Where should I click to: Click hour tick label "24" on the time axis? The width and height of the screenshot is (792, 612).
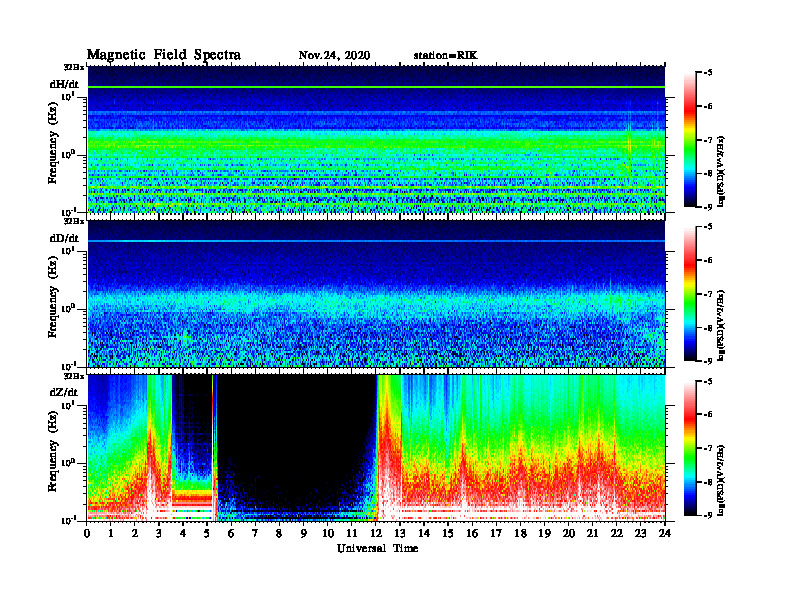click(665, 533)
